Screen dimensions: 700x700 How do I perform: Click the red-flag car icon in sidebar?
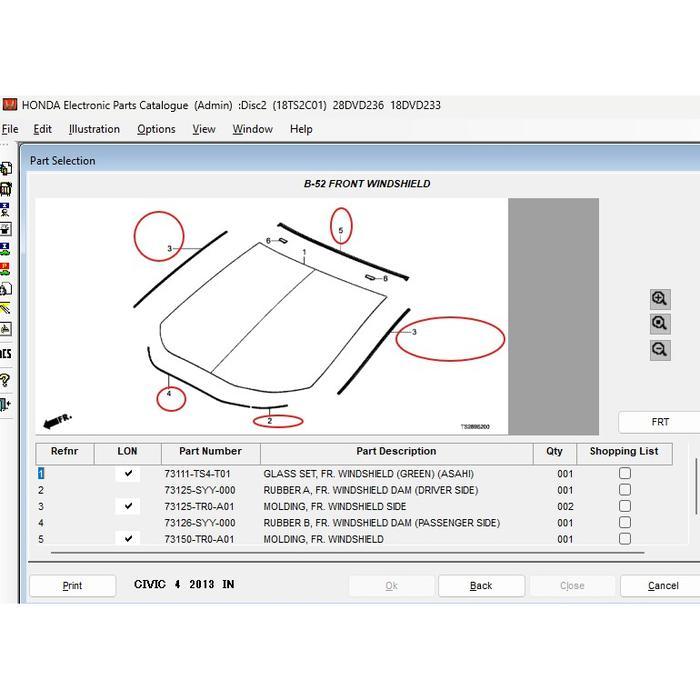coord(5,269)
